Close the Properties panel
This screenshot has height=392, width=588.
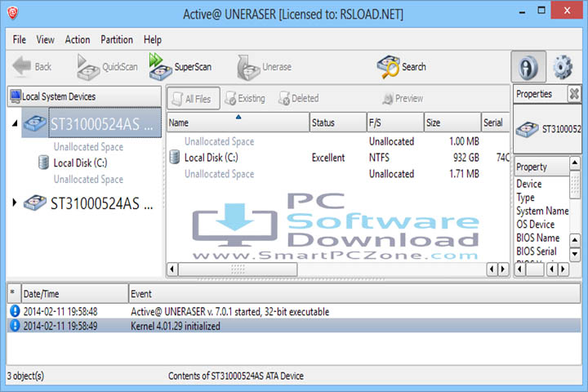574,94
